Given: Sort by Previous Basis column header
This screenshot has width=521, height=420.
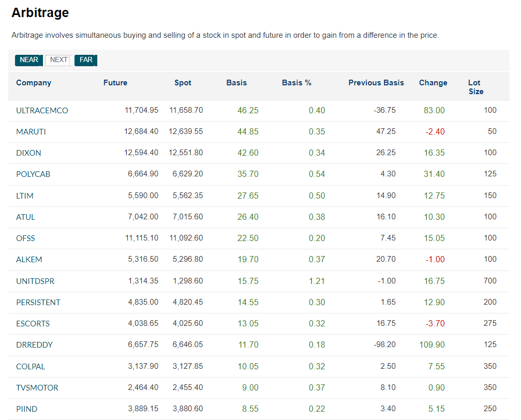Looking at the screenshot, I should pos(376,83).
